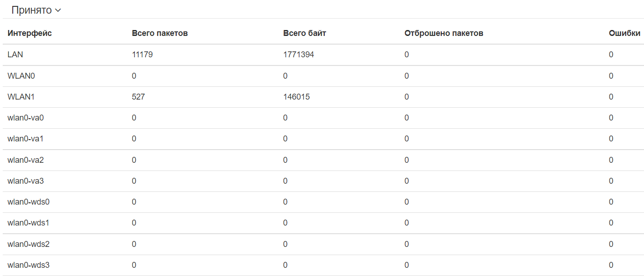Viewport: 644px width, 276px height.
Task: Select the LAN interface row
Action: tap(15, 55)
